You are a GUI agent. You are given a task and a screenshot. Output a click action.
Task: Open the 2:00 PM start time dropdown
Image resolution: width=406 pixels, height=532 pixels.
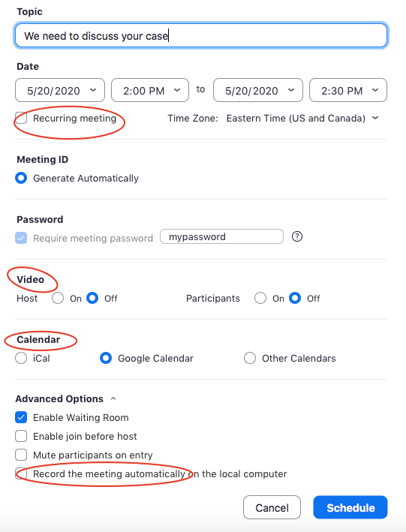(150, 90)
